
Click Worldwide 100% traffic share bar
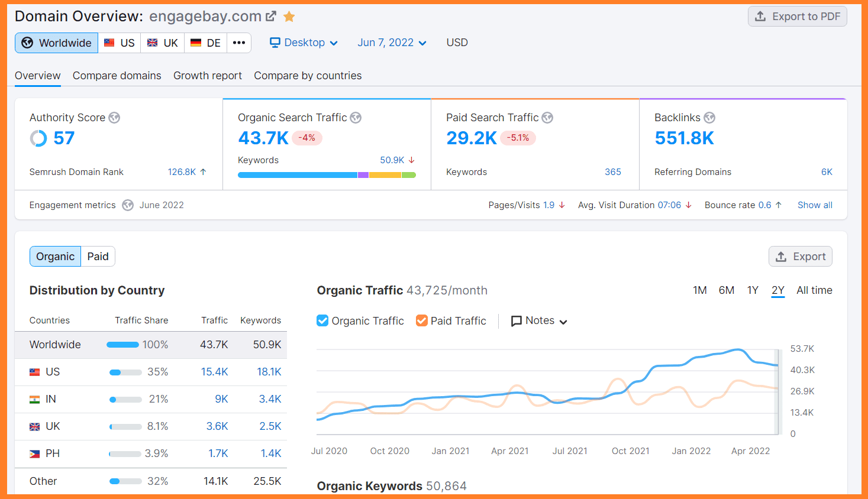click(x=122, y=345)
